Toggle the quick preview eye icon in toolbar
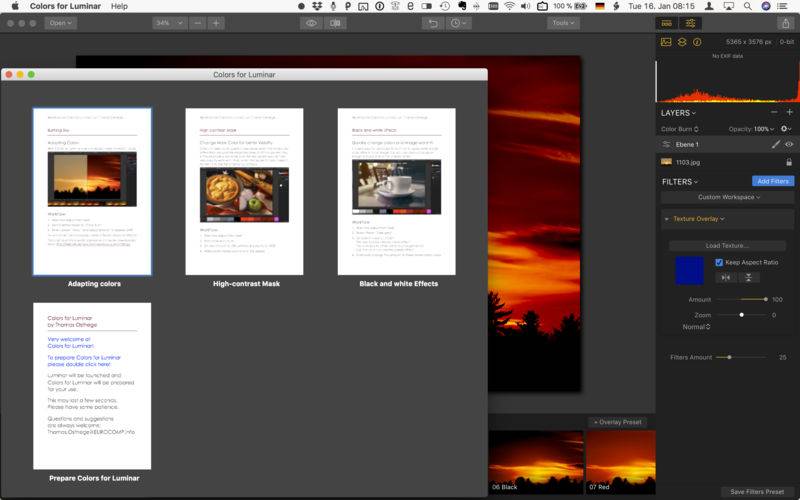Viewport: 800px width, 500px height. (311, 23)
